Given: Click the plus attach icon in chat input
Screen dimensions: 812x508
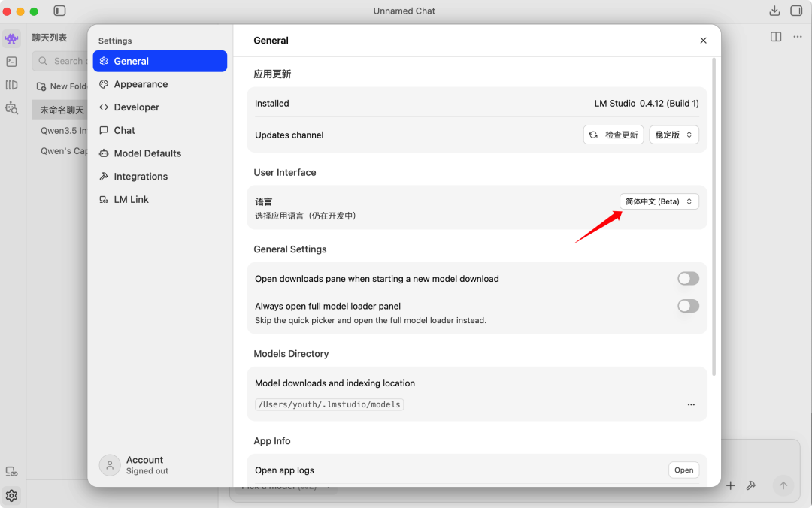Looking at the screenshot, I should [730, 485].
